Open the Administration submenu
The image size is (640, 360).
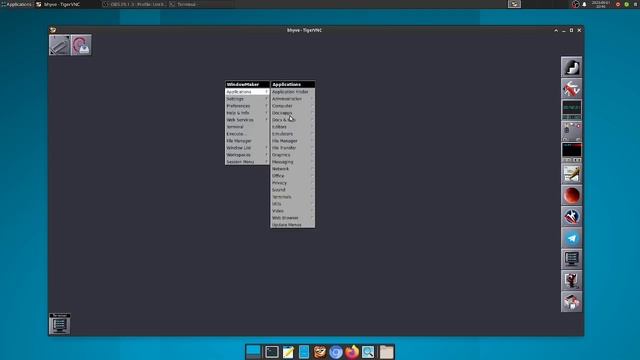tap(292, 99)
